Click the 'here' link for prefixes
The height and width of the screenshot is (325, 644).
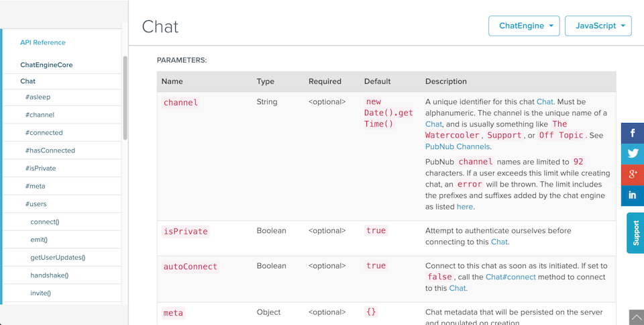pos(465,207)
